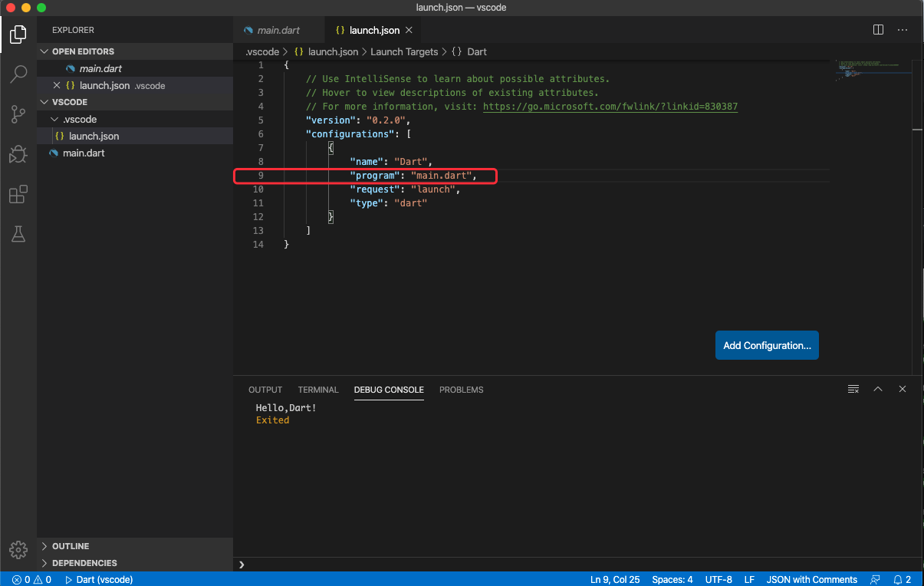Switch to the Problems panel tab

coord(462,390)
